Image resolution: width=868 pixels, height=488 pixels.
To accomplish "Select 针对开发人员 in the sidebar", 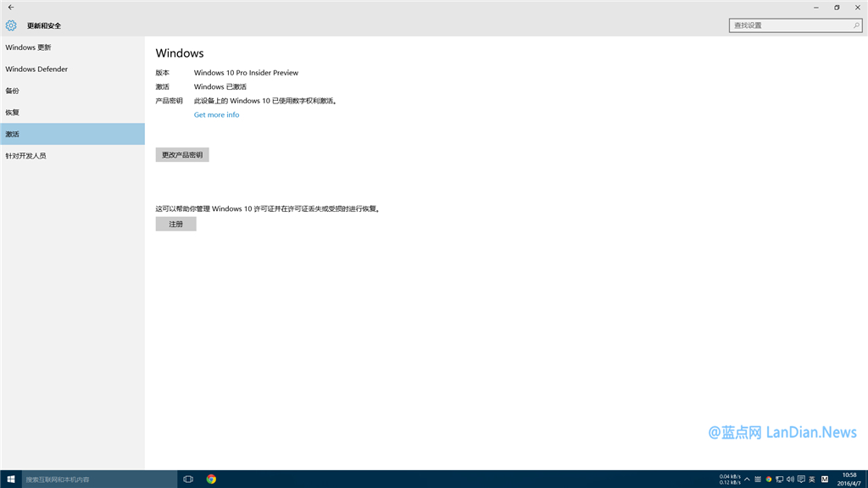I will (26, 155).
